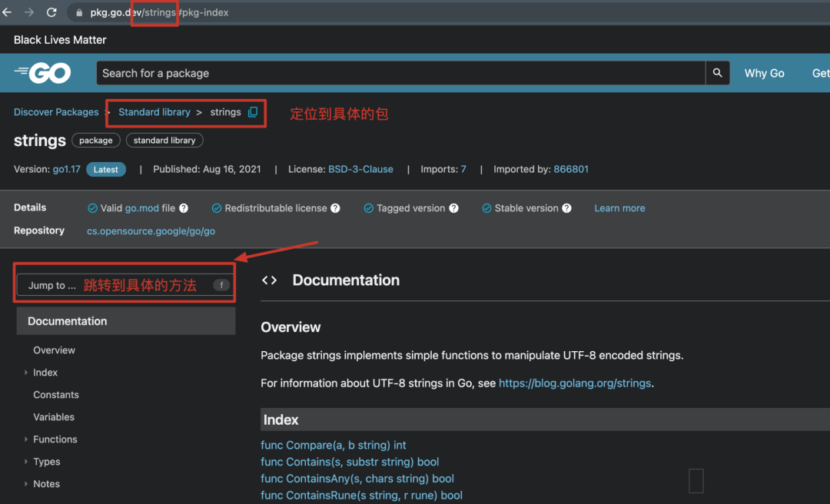
Task: Click the strings package title
Action: [40, 141]
